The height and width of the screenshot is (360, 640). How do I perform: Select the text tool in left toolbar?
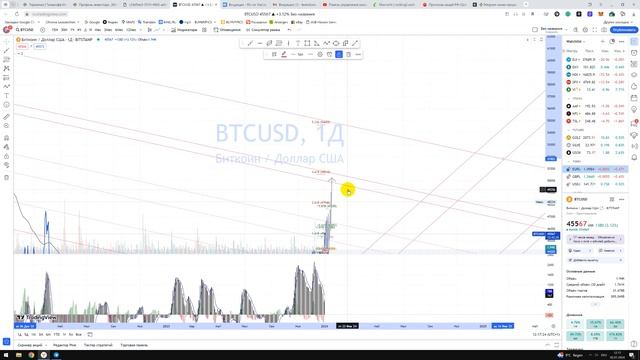(6, 96)
